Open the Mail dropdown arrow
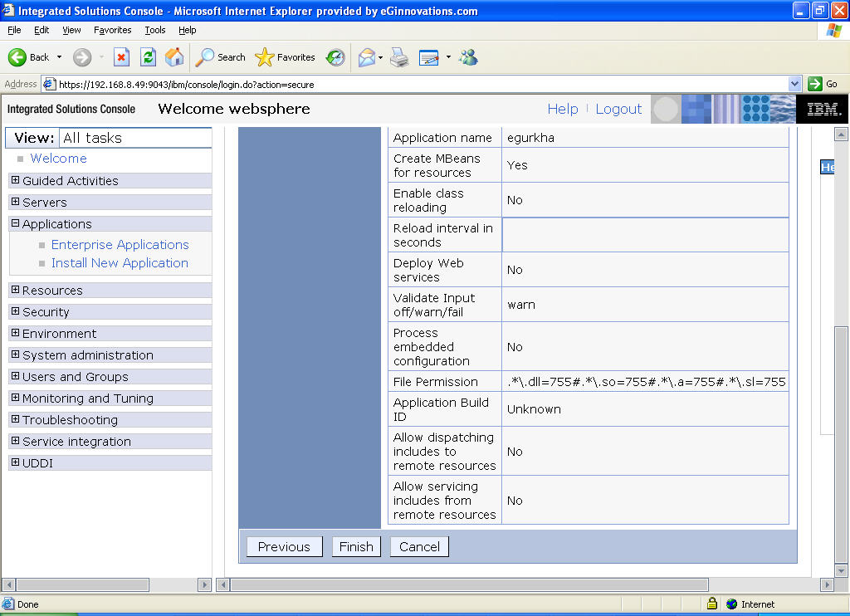The height and width of the screenshot is (616, 850). coord(380,57)
